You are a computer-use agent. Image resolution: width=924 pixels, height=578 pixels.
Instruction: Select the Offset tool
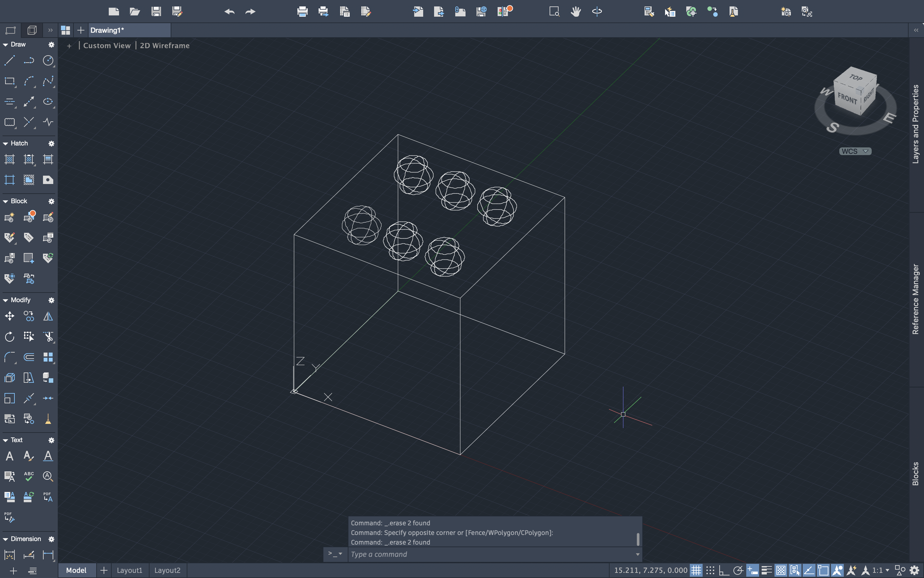click(29, 357)
